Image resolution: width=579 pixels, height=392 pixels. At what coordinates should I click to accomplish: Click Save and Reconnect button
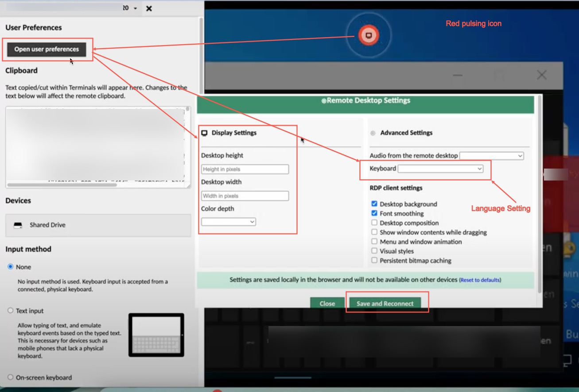[385, 304]
